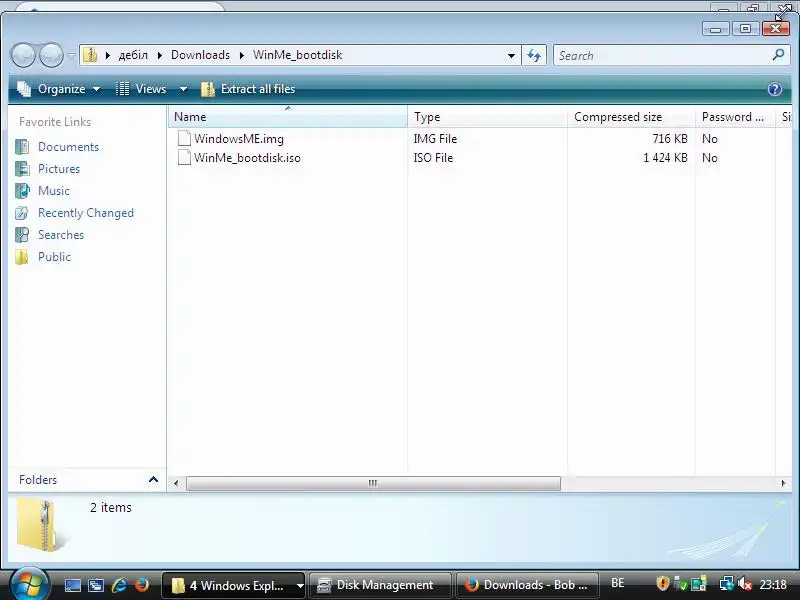
Task: Click the ISO File type cell
Action: (x=433, y=158)
